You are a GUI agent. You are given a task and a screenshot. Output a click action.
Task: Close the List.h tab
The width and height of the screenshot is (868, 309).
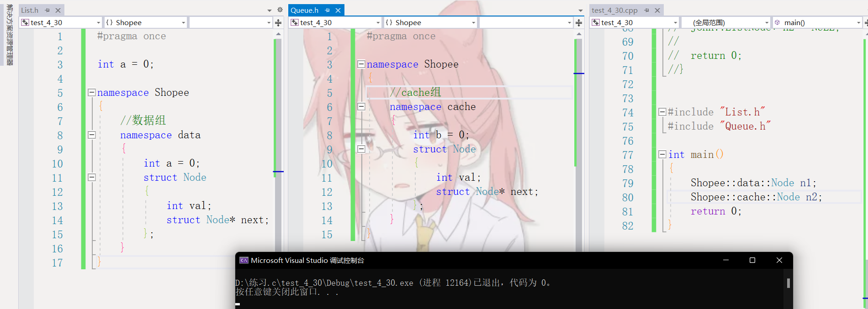tap(58, 10)
